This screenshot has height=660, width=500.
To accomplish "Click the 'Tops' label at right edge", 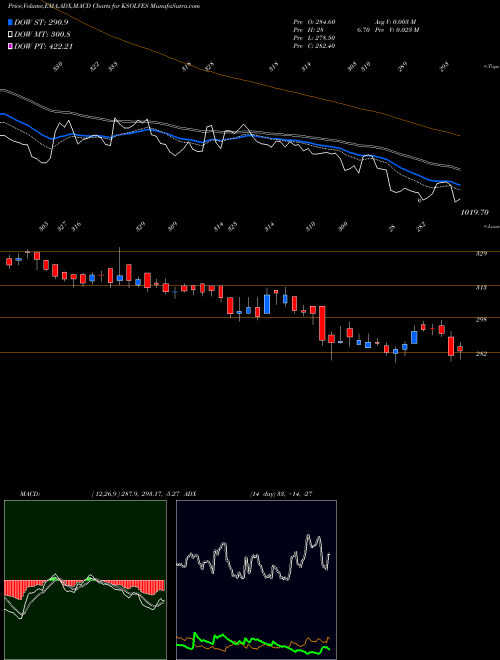I will (491, 67).
